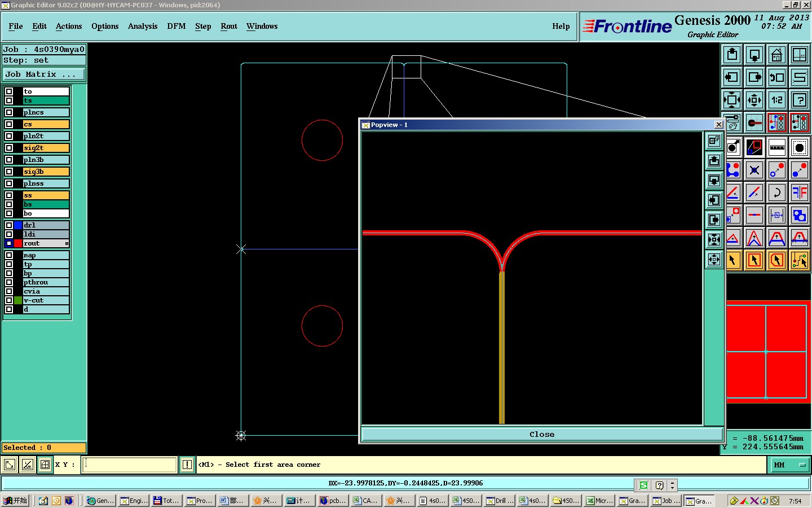Click the Options menu
The height and width of the screenshot is (508, 812).
click(x=105, y=26)
